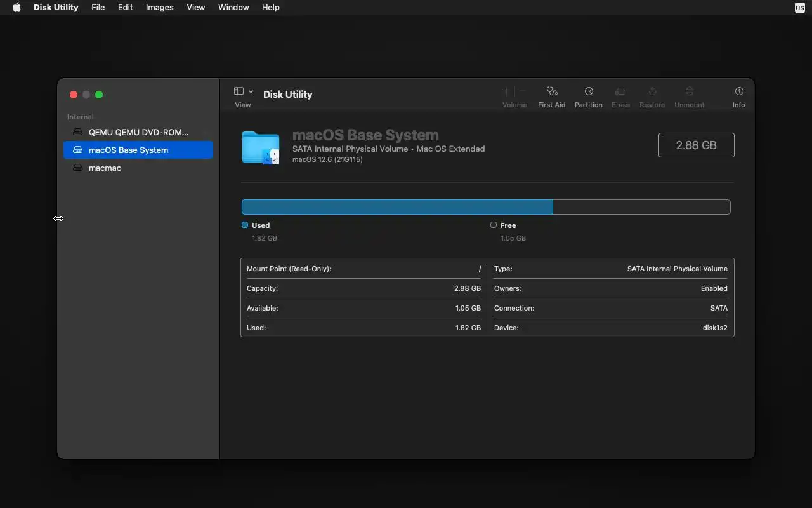Click the Free legend swatch
The image size is (812, 508).
pyautogui.click(x=494, y=225)
